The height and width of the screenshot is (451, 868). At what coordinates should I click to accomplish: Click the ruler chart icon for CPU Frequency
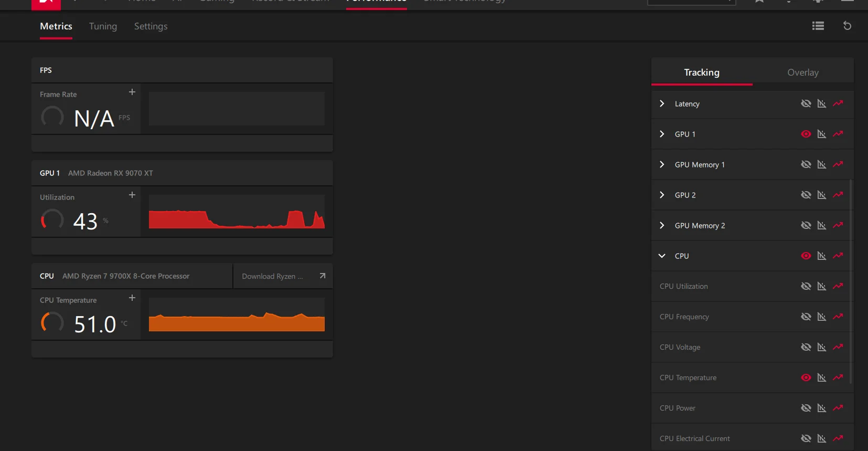point(822,317)
